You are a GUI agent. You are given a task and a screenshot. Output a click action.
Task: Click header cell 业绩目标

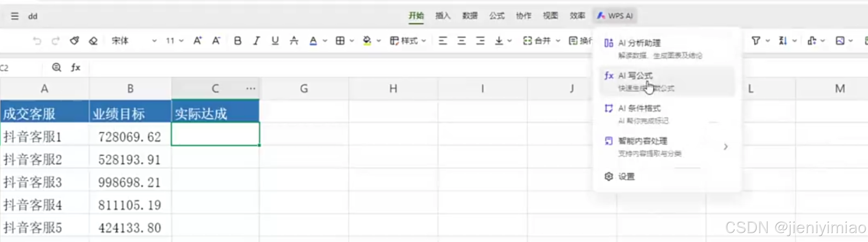[130, 111]
